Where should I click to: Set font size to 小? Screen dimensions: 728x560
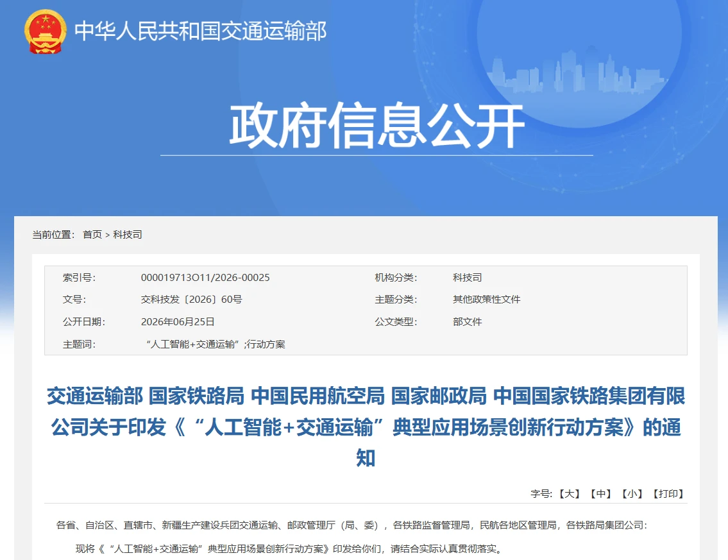(x=632, y=493)
